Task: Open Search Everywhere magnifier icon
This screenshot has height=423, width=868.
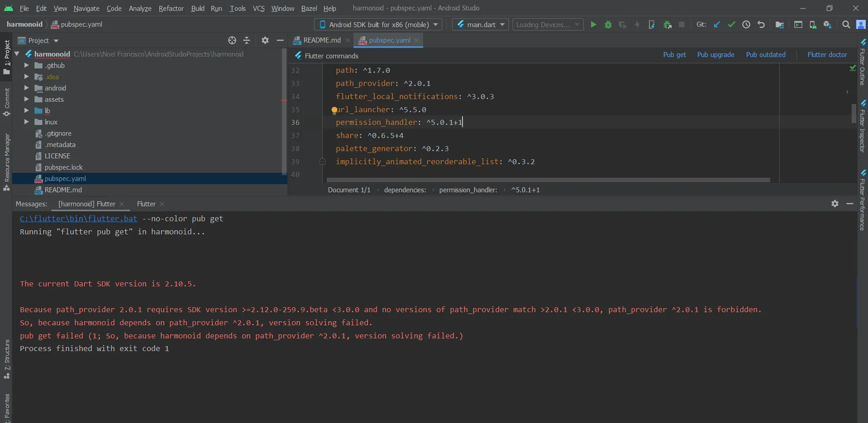Action: [x=846, y=24]
